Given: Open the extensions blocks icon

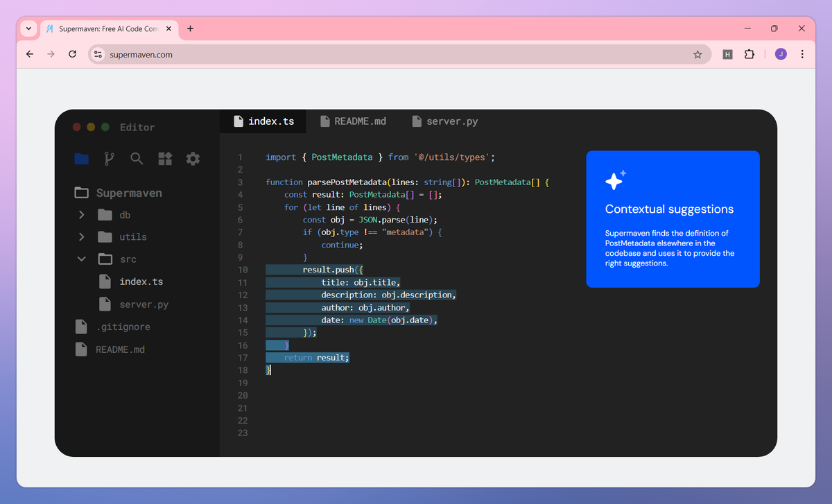Looking at the screenshot, I should point(165,159).
